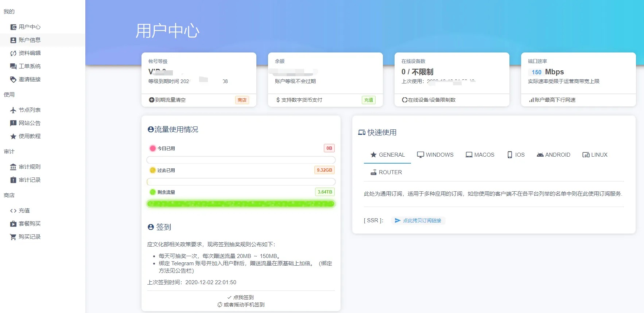The width and height of the screenshot is (644, 313).
Task: Open 审计记录 in the sidebar
Action: (43, 180)
